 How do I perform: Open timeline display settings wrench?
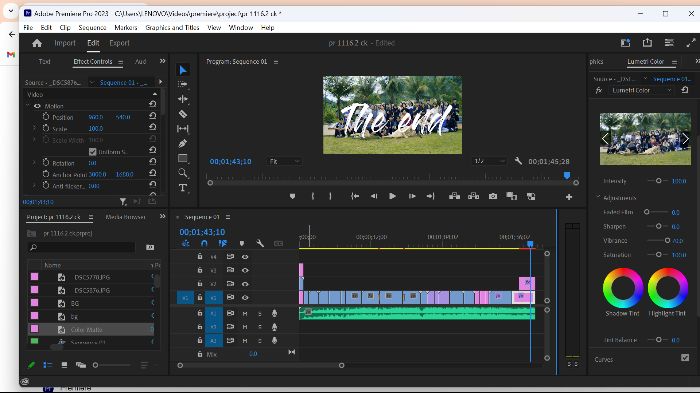[260, 243]
